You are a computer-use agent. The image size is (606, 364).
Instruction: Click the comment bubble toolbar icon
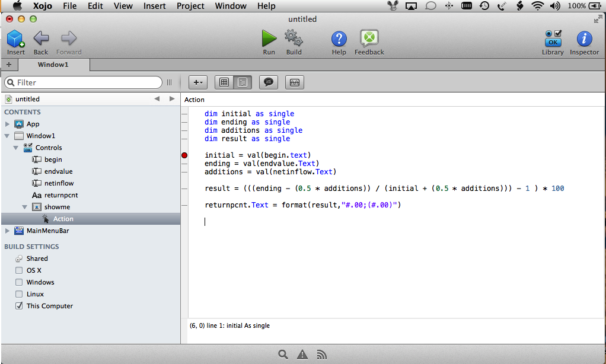point(268,82)
